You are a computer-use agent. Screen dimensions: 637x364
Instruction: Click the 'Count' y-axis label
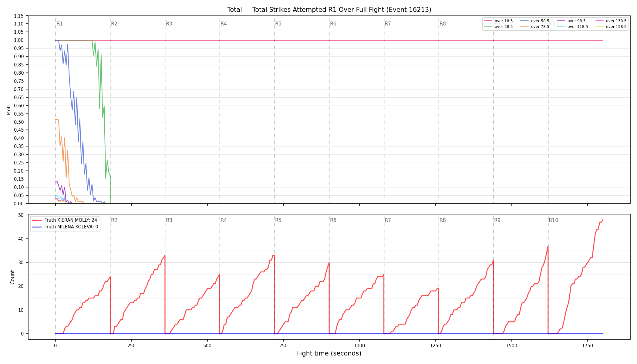click(12, 277)
